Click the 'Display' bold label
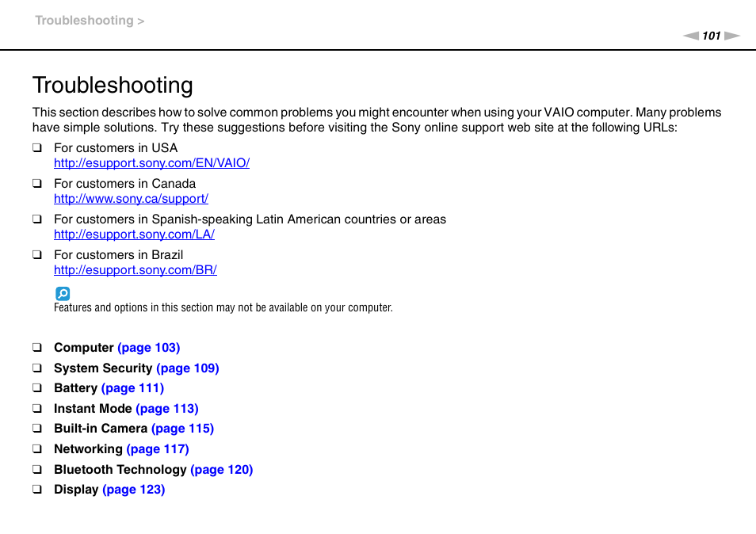Image resolution: width=756 pixels, height=534 pixels. (x=76, y=490)
